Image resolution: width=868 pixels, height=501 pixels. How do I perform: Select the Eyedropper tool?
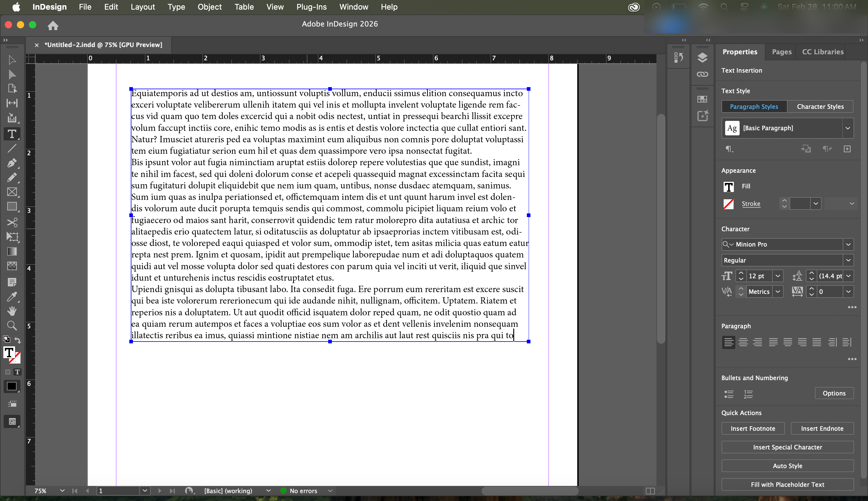12,297
